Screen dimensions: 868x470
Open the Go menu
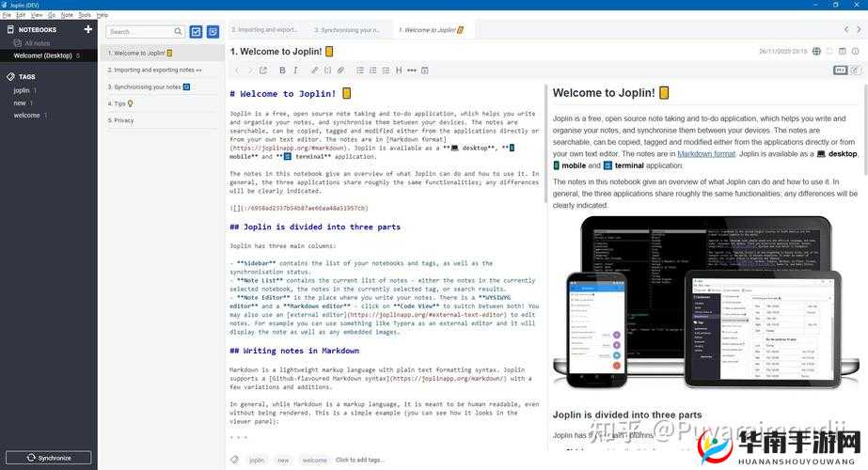coord(52,15)
